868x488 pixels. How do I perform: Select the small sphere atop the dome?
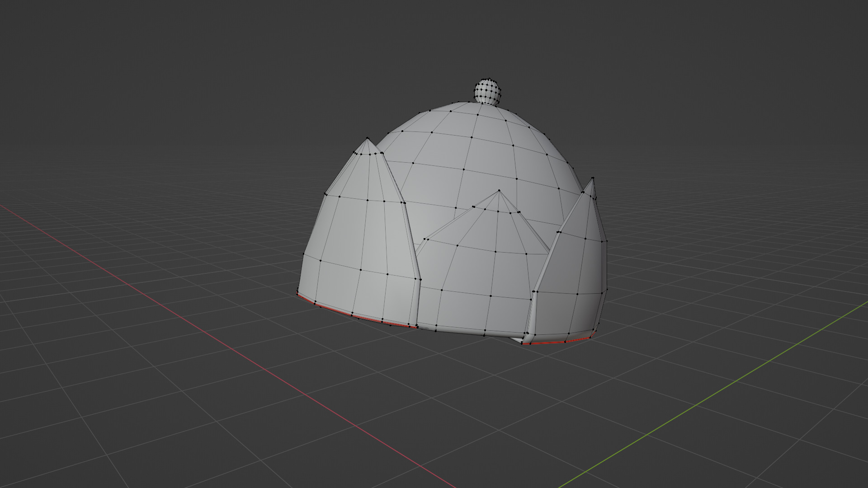[488, 92]
